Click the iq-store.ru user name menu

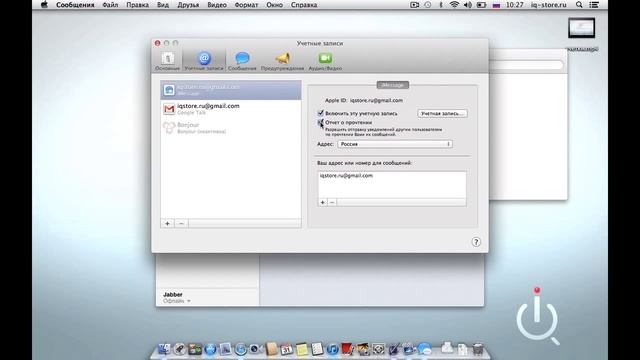[549, 5]
